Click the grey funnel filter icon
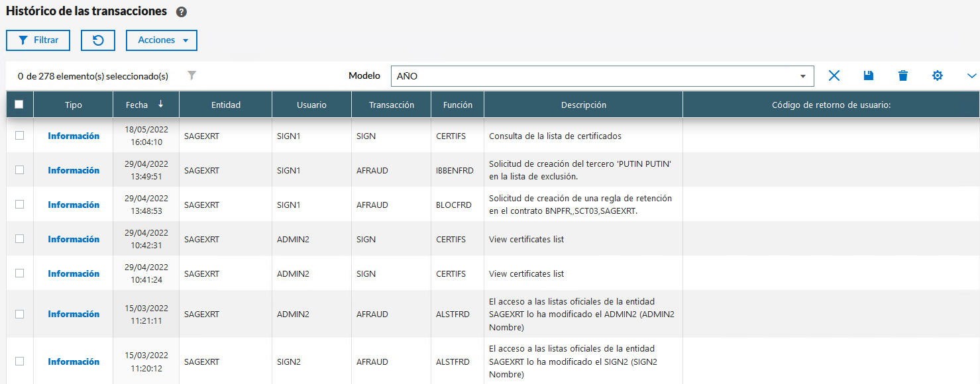This screenshot has width=980, height=384. (x=191, y=75)
